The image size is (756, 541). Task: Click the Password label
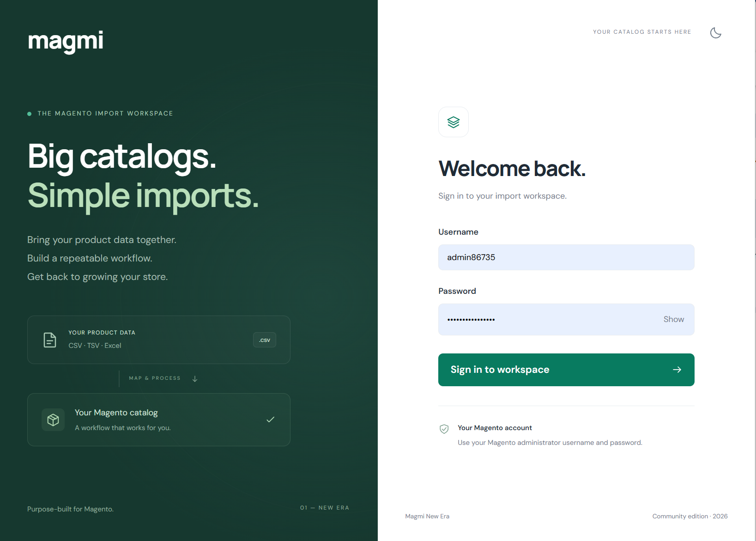pyautogui.click(x=457, y=291)
